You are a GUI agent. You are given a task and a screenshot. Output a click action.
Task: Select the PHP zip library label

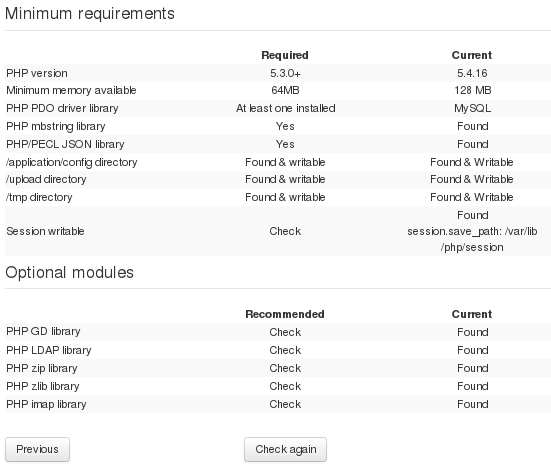click(x=42, y=368)
